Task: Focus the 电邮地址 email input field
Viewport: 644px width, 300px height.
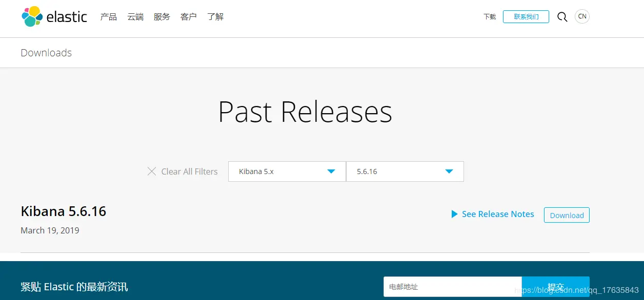Action: pos(453,287)
